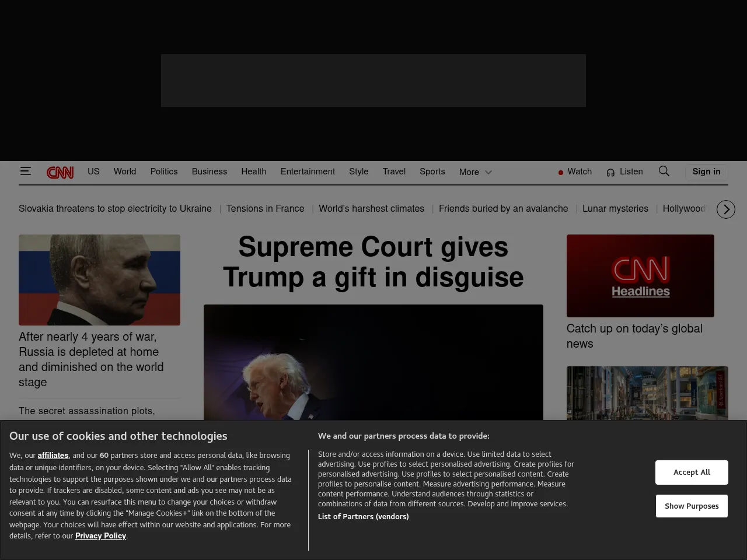Click the "Tensions in France" ticker headline
This screenshot has height=560, width=747.
265,208
